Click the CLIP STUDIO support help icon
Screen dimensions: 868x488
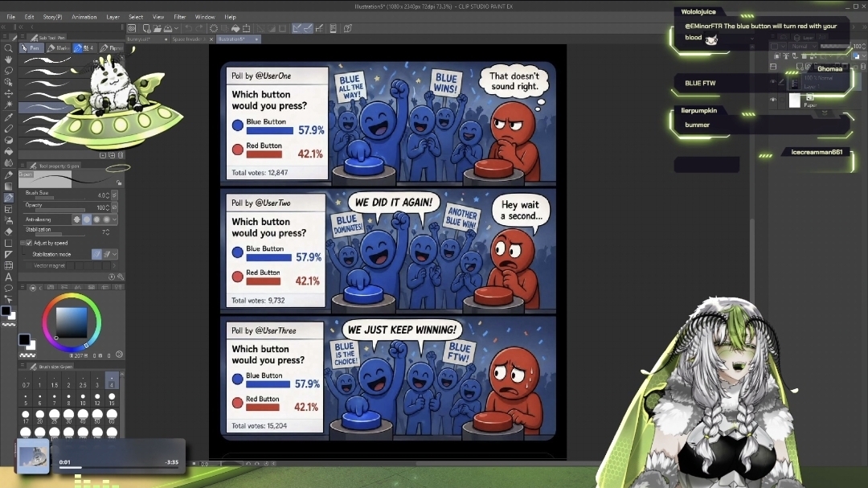point(348,28)
